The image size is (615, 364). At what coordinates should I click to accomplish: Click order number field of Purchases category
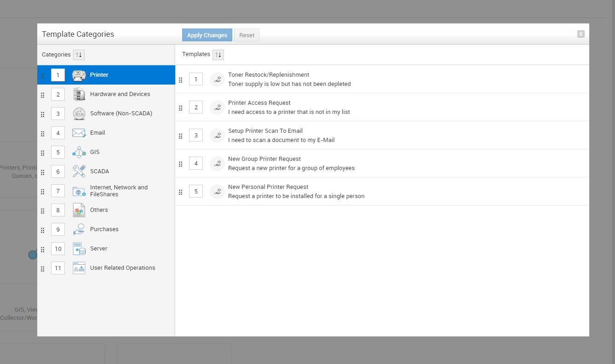[58, 229]
